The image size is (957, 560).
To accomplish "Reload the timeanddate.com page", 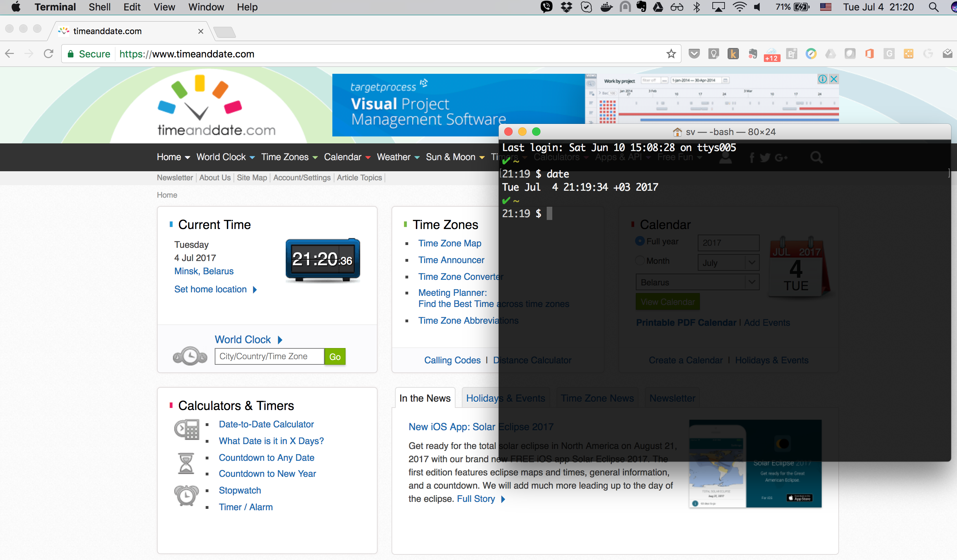I will [49, 54].
